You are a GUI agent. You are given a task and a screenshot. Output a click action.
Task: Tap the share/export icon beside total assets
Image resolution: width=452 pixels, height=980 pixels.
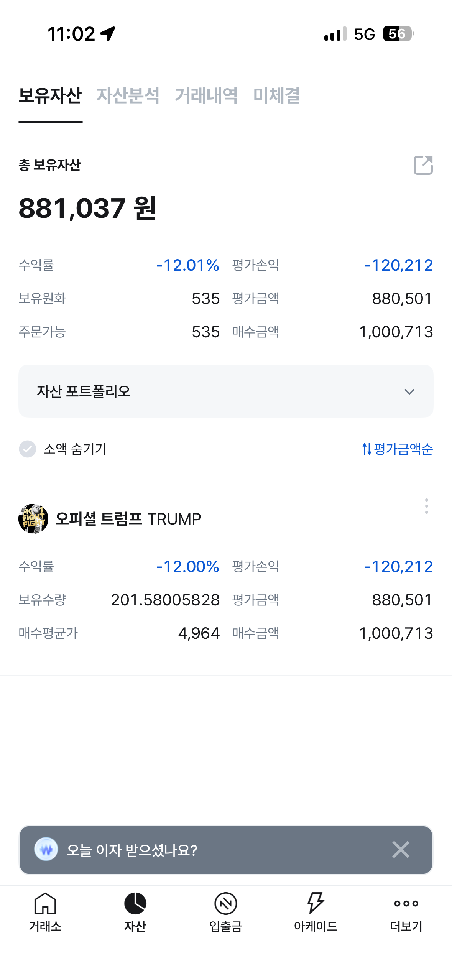pos(423,165)
